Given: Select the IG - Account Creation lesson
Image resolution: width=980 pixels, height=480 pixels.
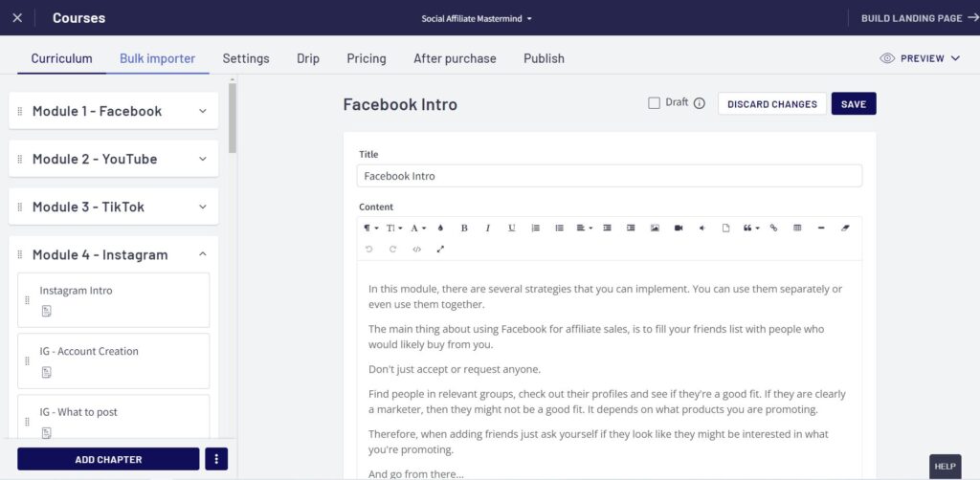Looking at the screenshot, I should tap(113, 360).
